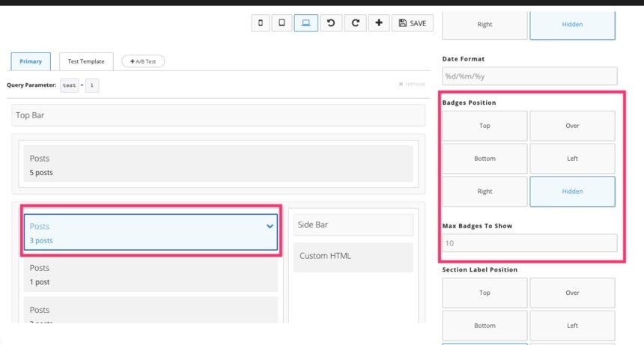This screenshot has height=345, width=644.
Task: Expand the Posts block with 5 posts
Action: (x=218, y=165)
